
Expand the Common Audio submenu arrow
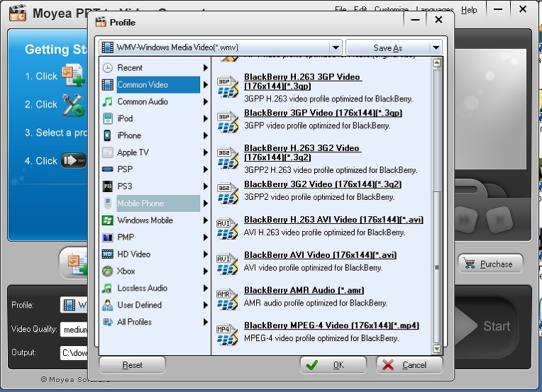(x=206, y=102)
